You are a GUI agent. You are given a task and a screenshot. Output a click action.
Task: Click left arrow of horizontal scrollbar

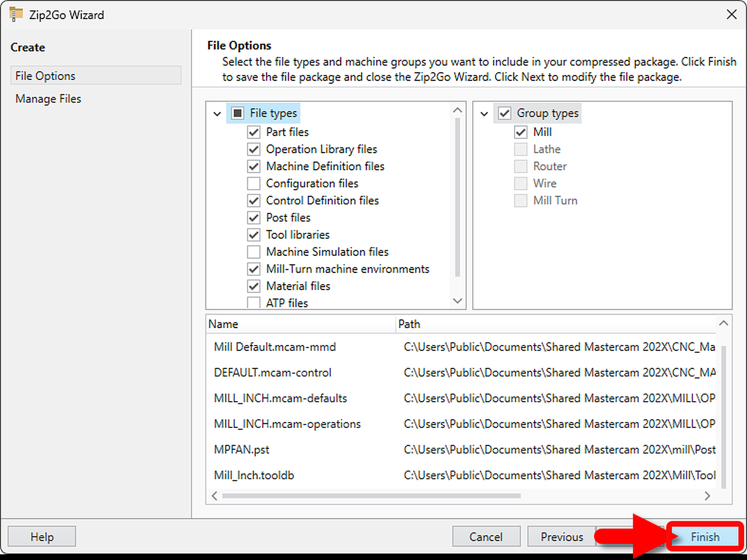pos(215,496)
